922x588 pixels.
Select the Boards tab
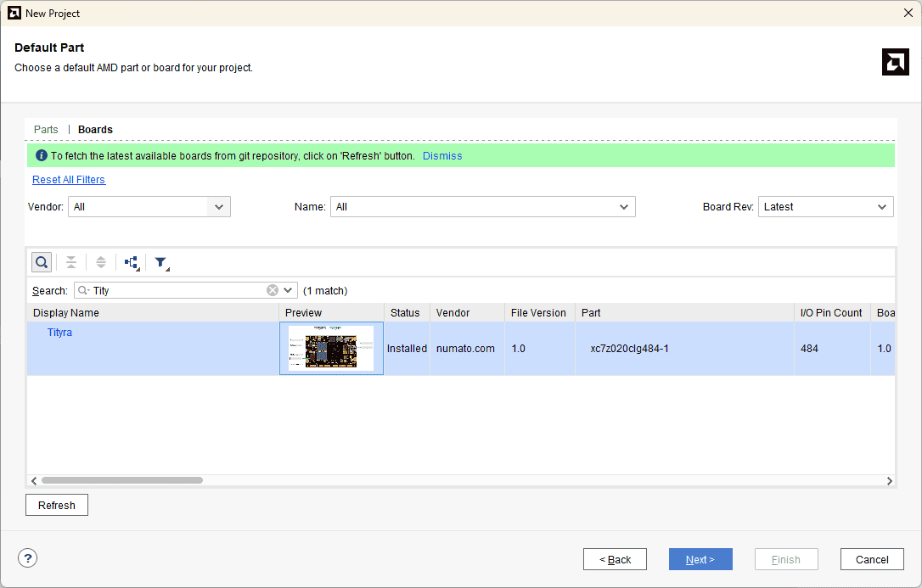(95, 130)
